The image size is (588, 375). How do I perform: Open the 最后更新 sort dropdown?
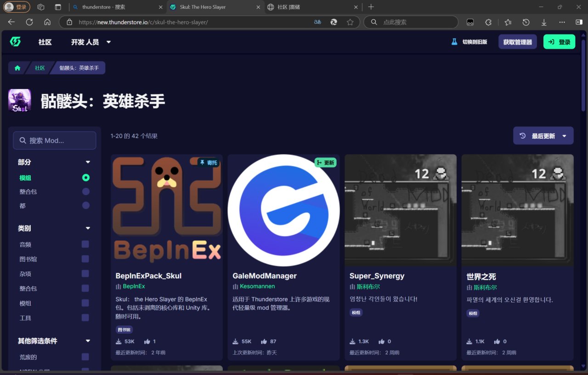543,136
